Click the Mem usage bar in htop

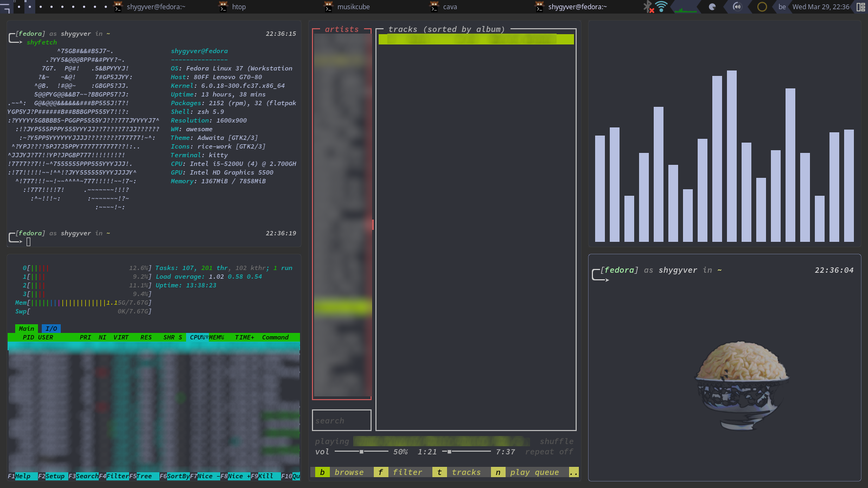pyautogui.click(x=83, y=303)
